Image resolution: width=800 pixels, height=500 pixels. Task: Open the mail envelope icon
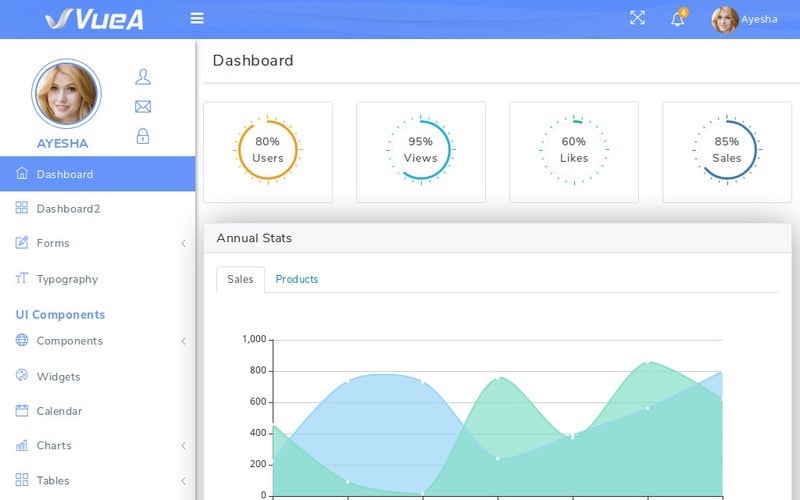[143, 107]
